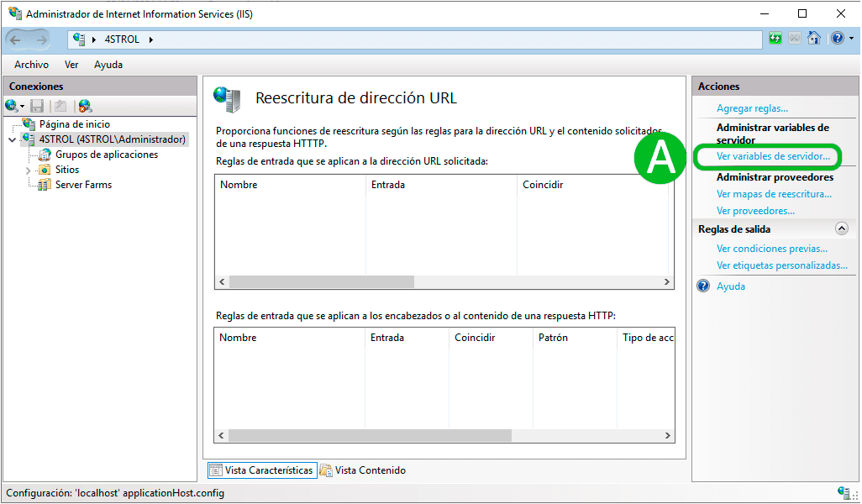Click the Delete connection icon in Conexiones
Screen dimensions: 862x504
click(85, 106)
